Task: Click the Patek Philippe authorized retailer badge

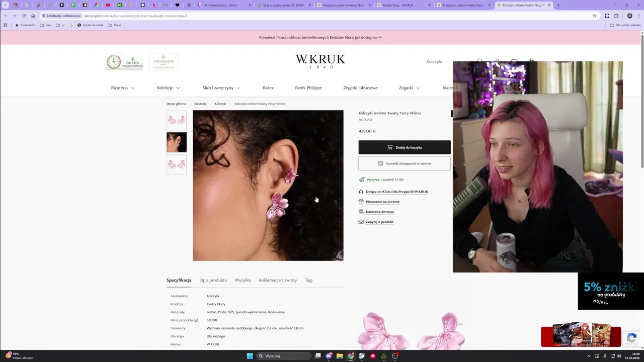Action: (164, 62)
